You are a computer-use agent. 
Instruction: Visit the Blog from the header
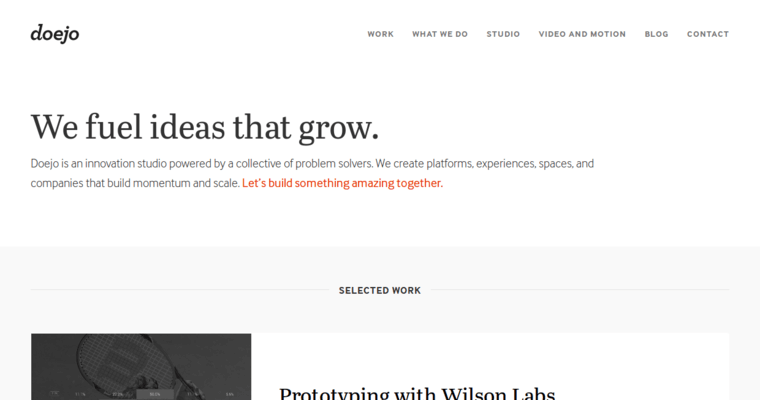point(656,34)
